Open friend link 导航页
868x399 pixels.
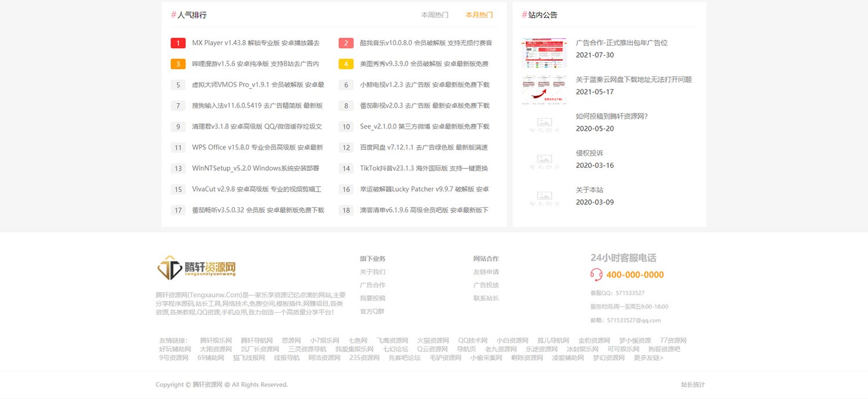[466, 349]
